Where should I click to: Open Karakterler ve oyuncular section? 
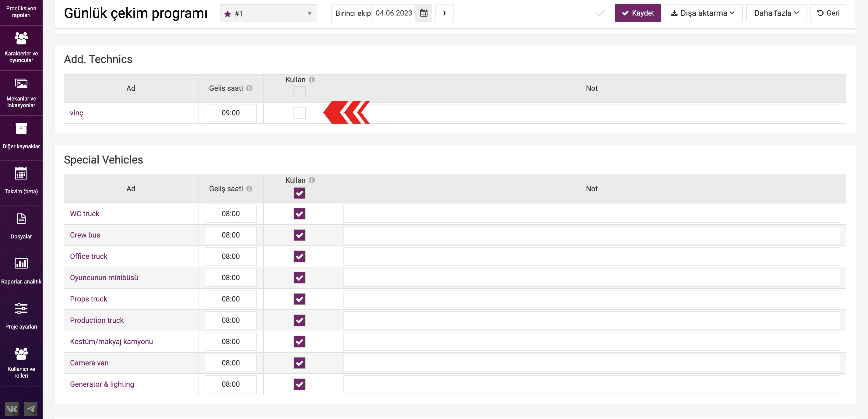click(21, 48)
